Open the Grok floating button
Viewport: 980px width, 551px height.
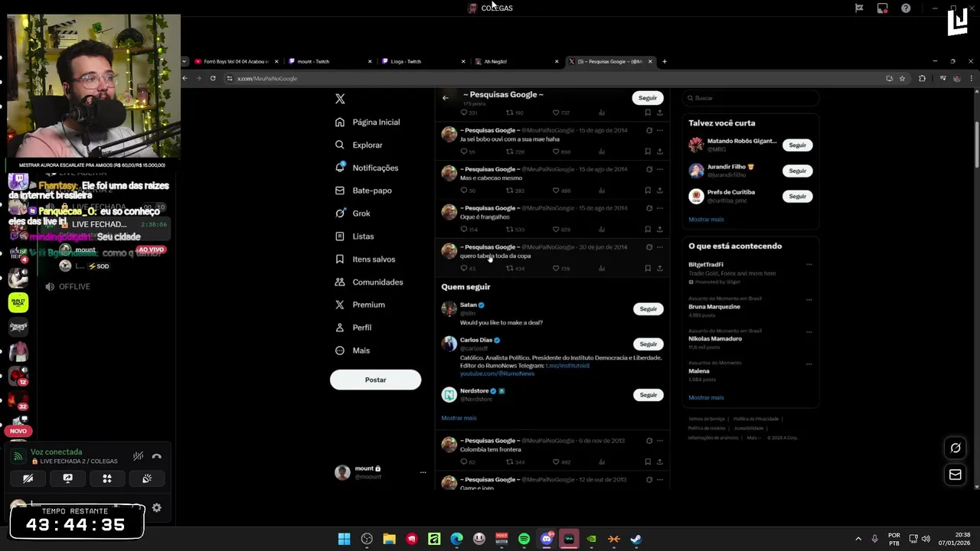pos(955,448)
